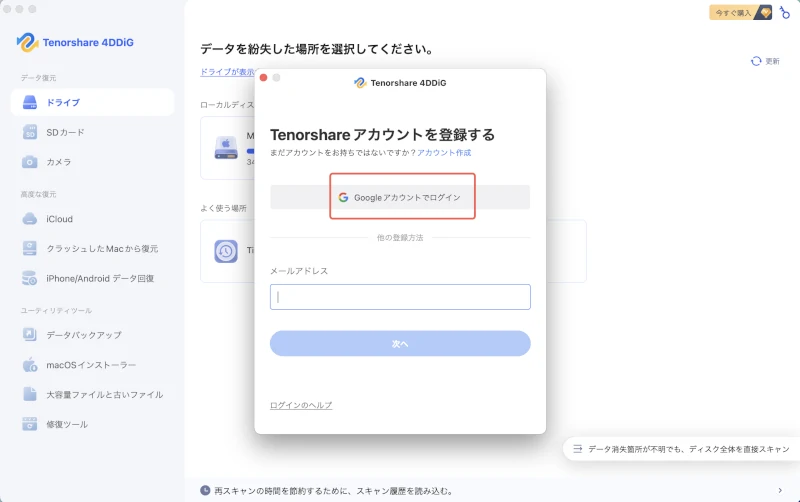Click the 4DDiG logo in dialog title
Viewport: 800px width, 502px height.
(x=360, y=83)
